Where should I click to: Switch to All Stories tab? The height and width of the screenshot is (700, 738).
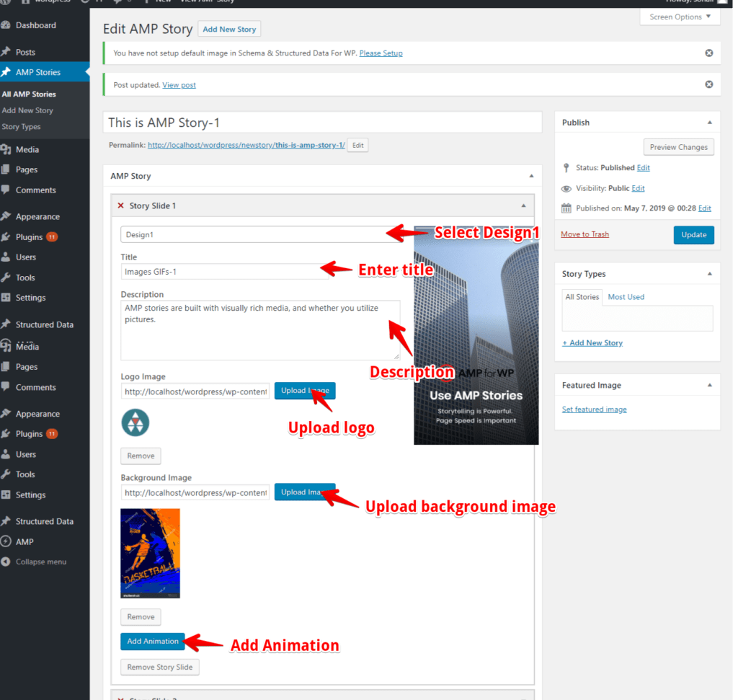tap(582, 297)
